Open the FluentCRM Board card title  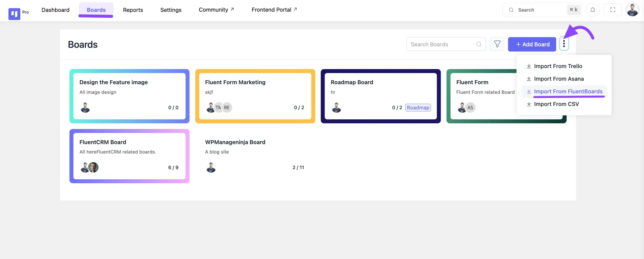click(x=103, y=142)
